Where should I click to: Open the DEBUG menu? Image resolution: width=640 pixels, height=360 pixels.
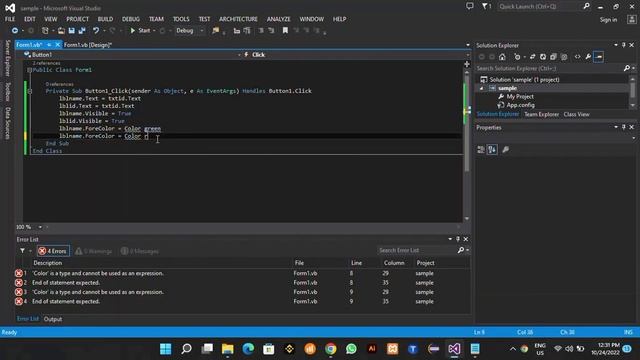(131, 19)
